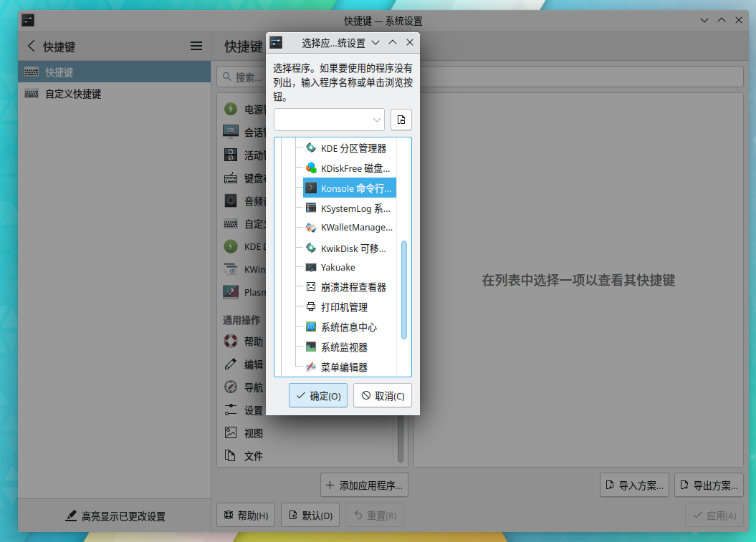Expand the dialog titlebar chevron menu

(x=375, y=42)
